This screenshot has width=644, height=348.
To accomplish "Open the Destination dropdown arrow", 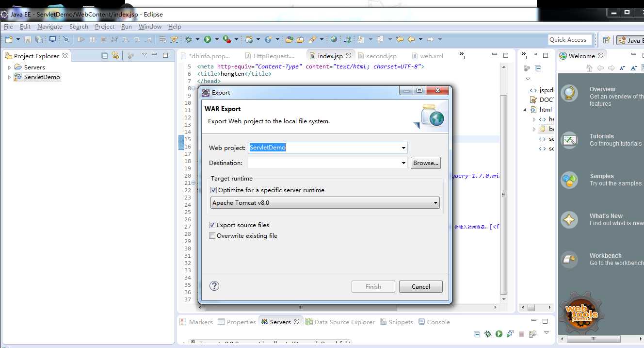I will 403,163.
